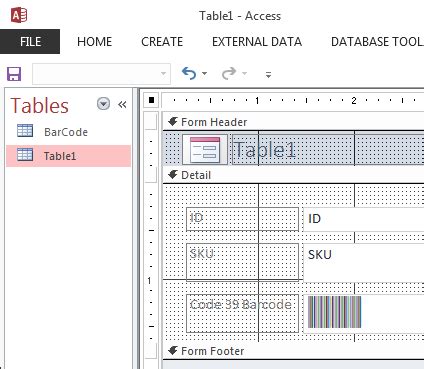Image resolution: width=424 pixels, height=369 pixels.
Task: Click the greyed-out redo arrow
Action: coord(229,73)
